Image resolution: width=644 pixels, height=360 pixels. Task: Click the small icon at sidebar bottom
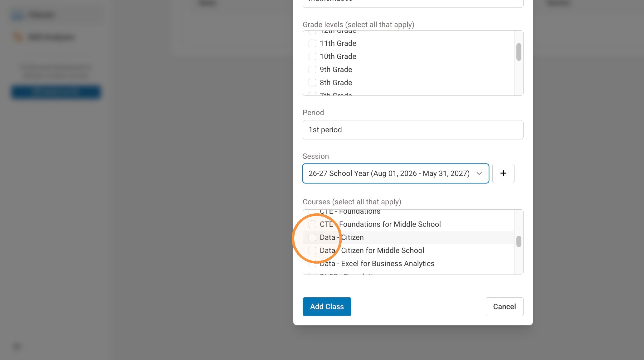point(17,346)
